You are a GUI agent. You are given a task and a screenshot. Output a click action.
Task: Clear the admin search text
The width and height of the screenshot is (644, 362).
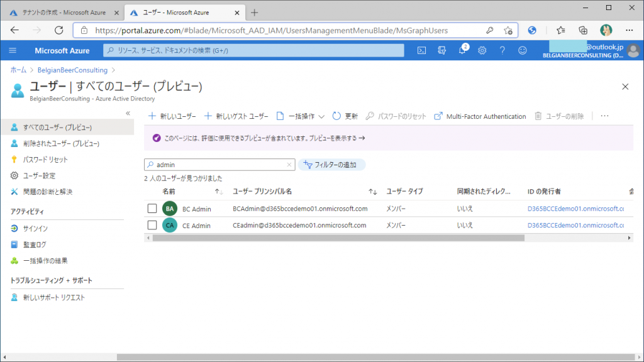(x=289, y=165)
